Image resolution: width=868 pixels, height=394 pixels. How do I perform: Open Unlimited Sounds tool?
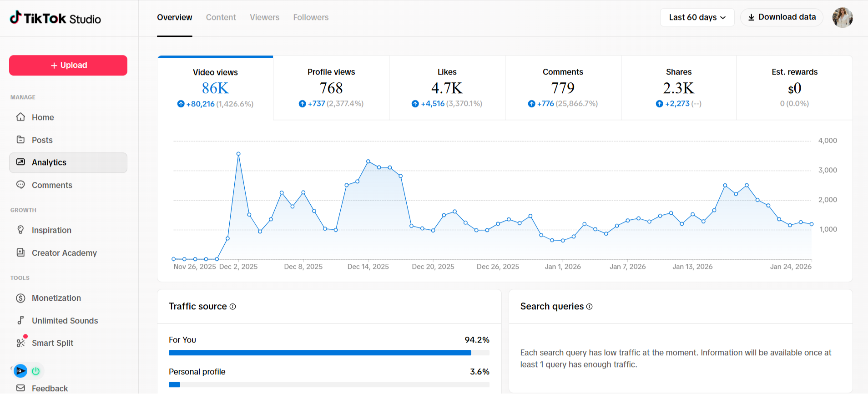coord(65,321)
